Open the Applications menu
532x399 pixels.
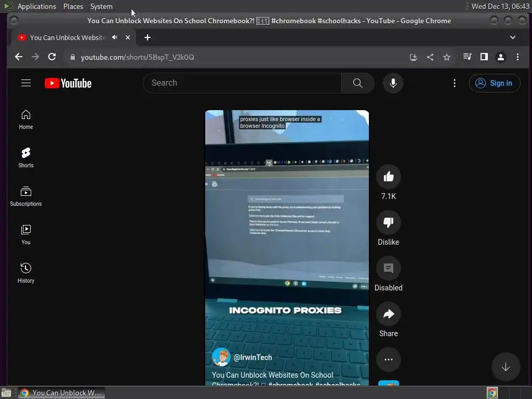(37, 6)
